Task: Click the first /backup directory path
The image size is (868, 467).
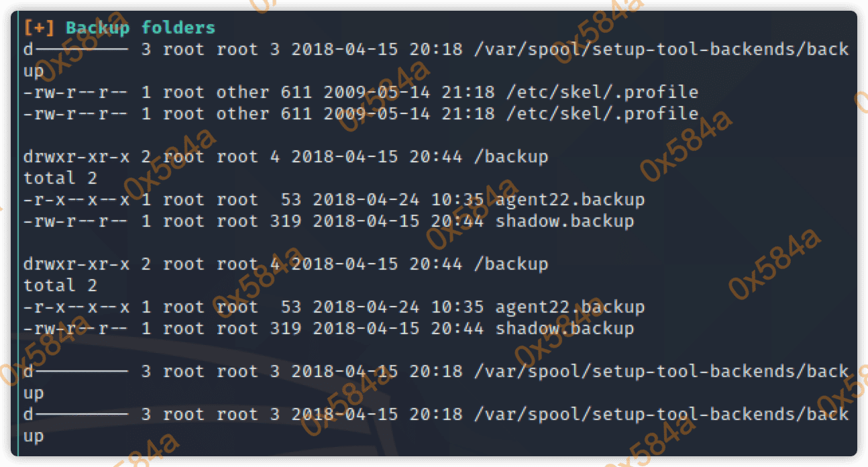Action: pos(510,156)
